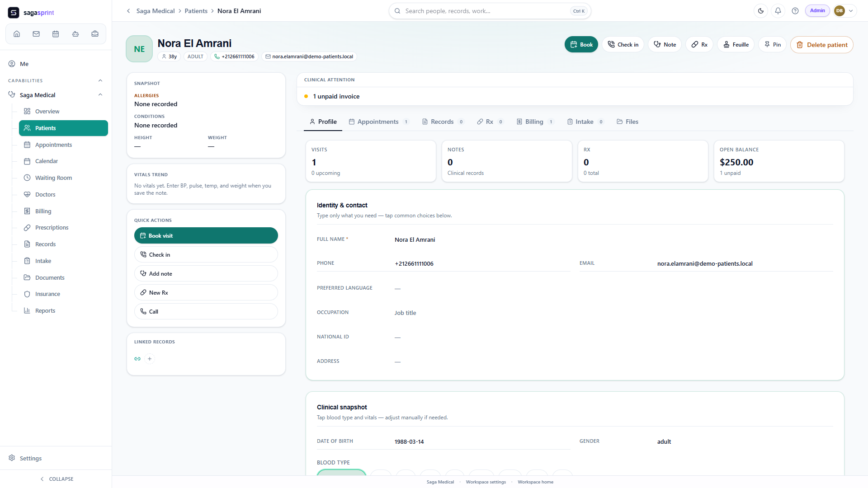Pin this patient
The image size is (868, 488).
773,44
